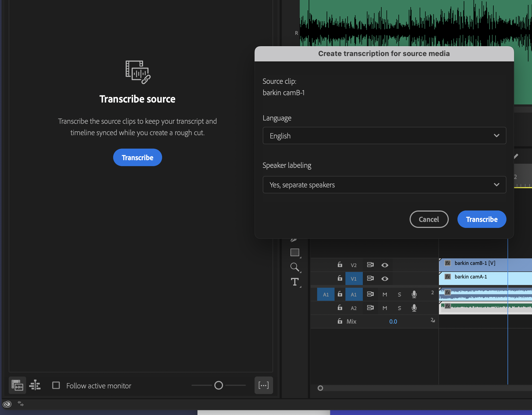Select the Type tool
The image size is (532, 415).
click(295, 282)
